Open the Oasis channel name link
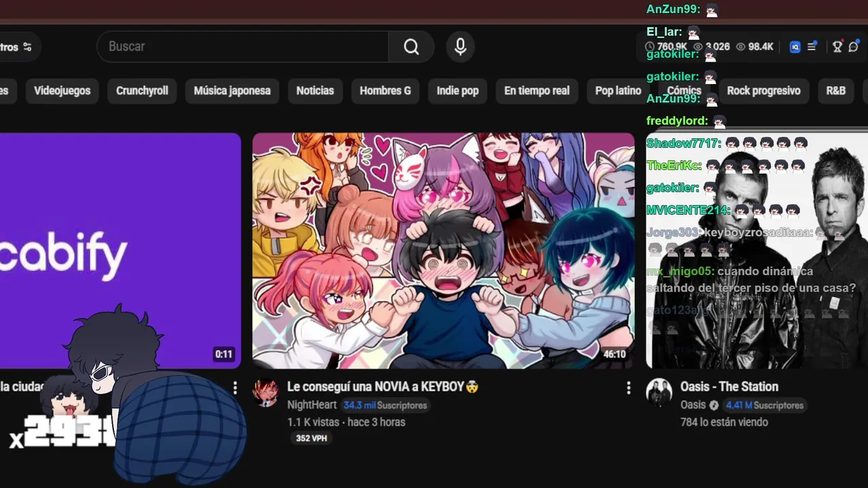This screenshot has height=488, width=868. [693, 405]
